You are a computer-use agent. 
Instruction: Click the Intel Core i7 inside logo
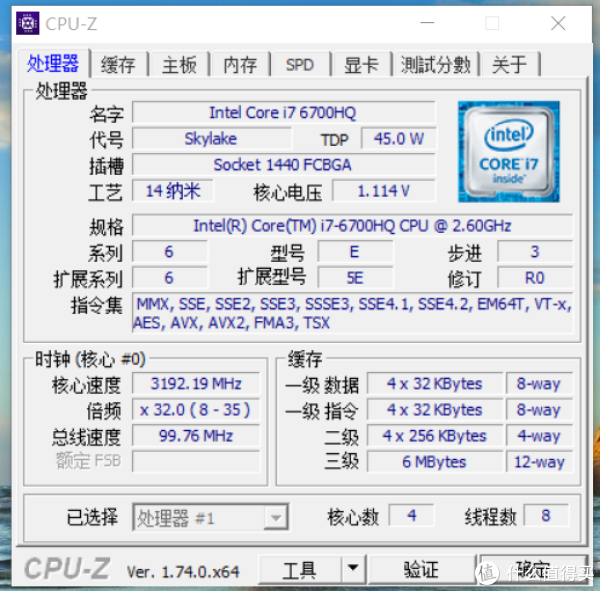point(509,152)
